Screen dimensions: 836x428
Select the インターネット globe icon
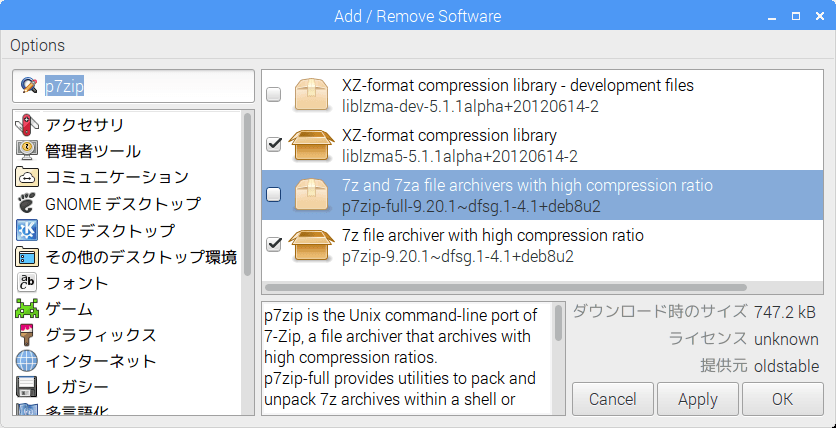tap(27, 361)
